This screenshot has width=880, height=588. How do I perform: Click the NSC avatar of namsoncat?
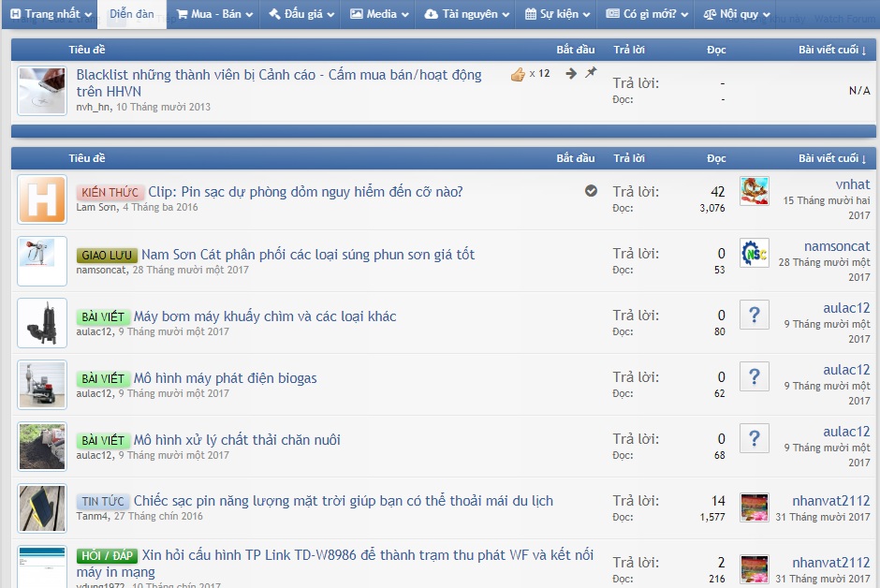pyautogui.click(x=754, y=253)
